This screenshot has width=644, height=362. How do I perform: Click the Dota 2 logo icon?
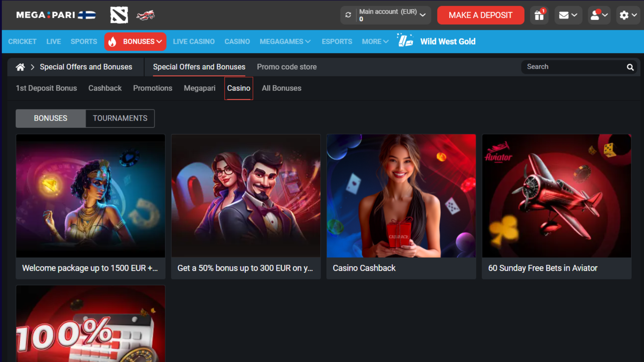(x=119, y=15)
